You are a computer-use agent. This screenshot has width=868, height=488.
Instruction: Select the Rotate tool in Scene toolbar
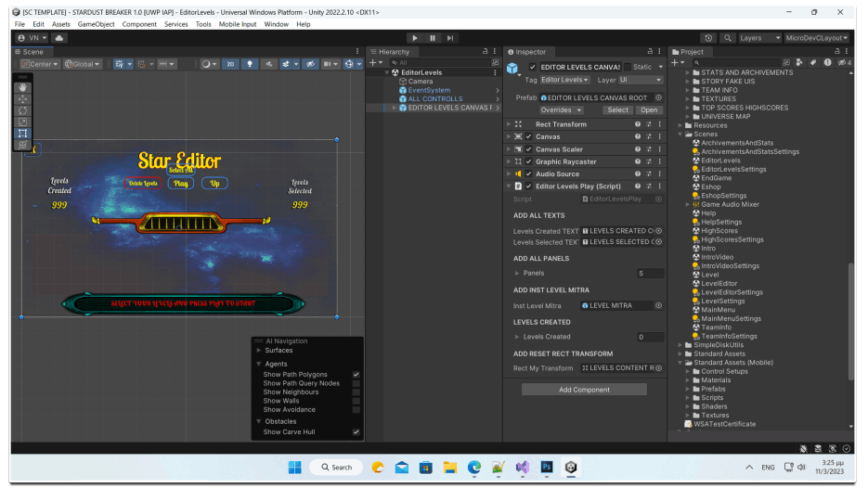[x=23, y=110]
